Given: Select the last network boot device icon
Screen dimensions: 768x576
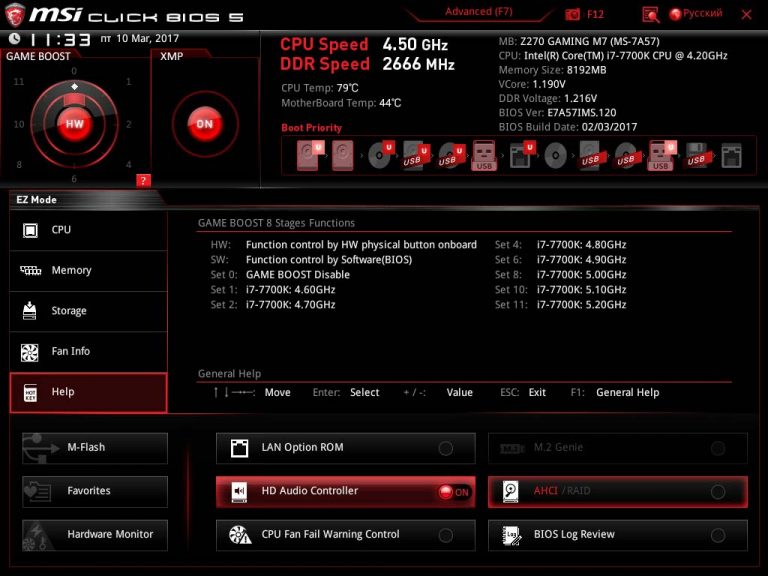Looking at the screenshot, I should pos(732,156).
